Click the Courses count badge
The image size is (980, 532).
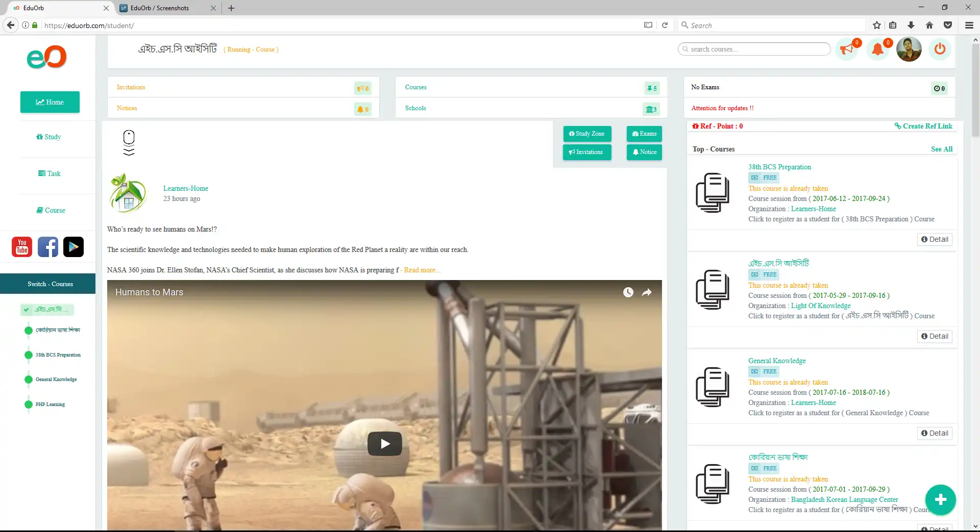(x=652, y=88)
